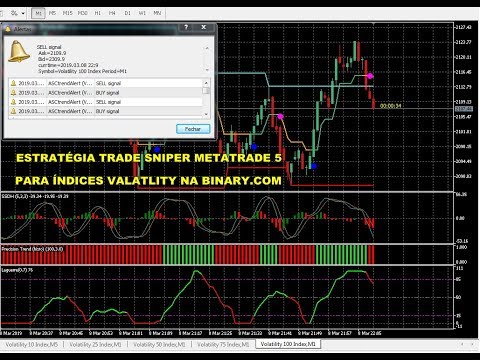Click SELL signal heading beside the large bell
The image size is (480, 360).
point(49,47)
